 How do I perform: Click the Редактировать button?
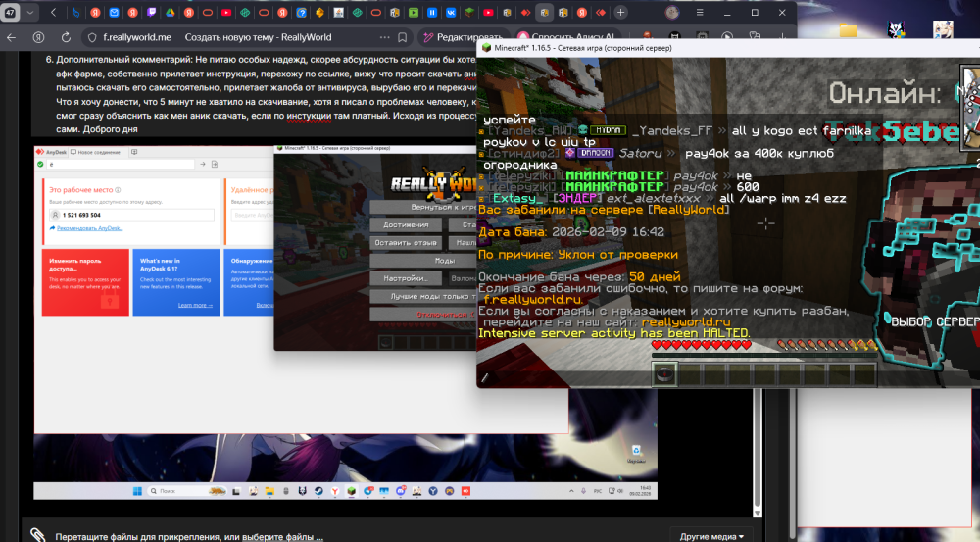point(464,37)
